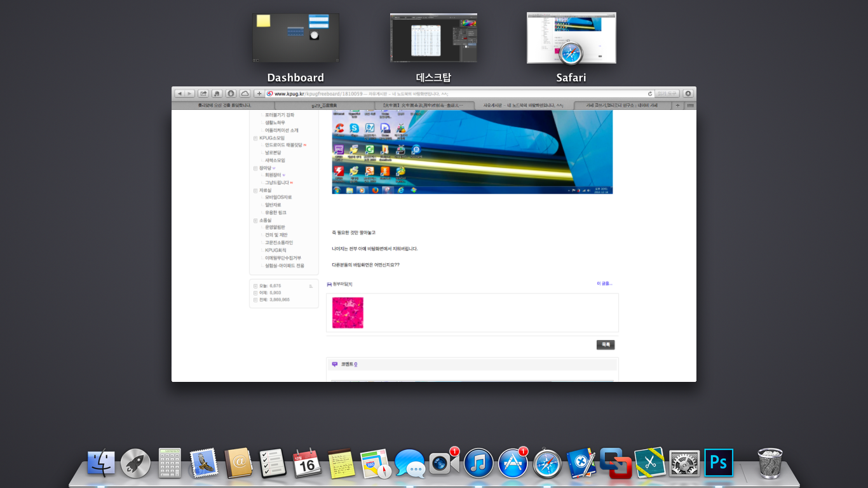The image size is (868, 488).
Task: Select the g29_百度搜索 Safari tab
Action: (324, 105)
